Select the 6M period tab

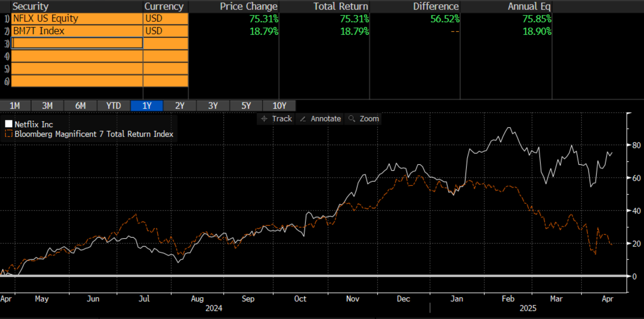(x=80, y=106)
